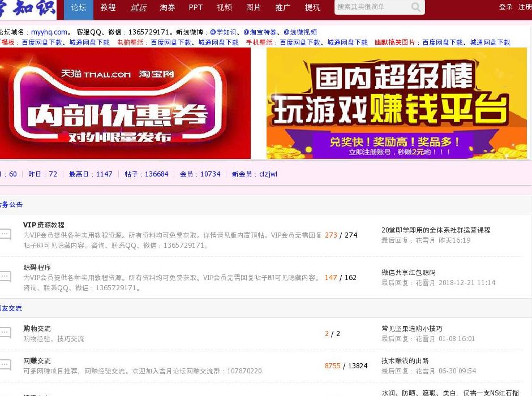532x396 pixels.
Task: Open the myyhq.com domain link
Action: 49,32
